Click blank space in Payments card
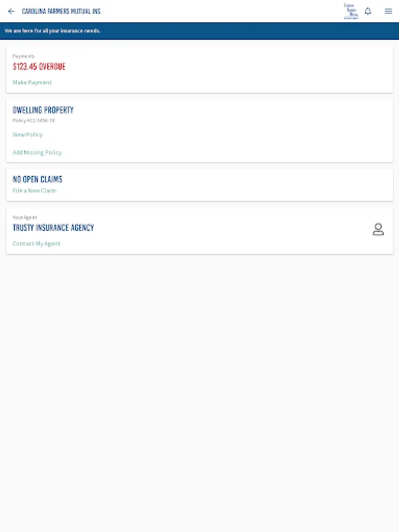This screenshot has height=532, width=399. tap(236, 70)
